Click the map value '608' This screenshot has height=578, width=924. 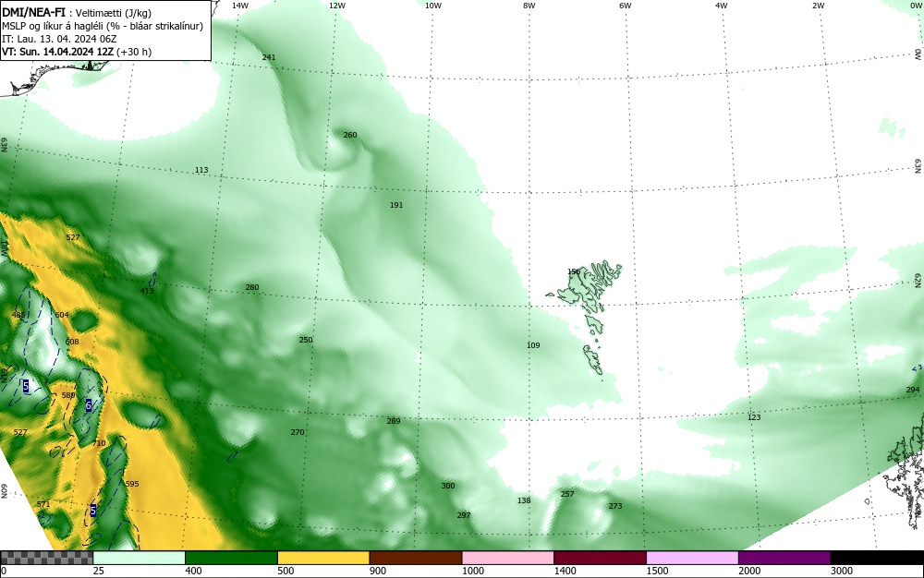pos(72,342)
